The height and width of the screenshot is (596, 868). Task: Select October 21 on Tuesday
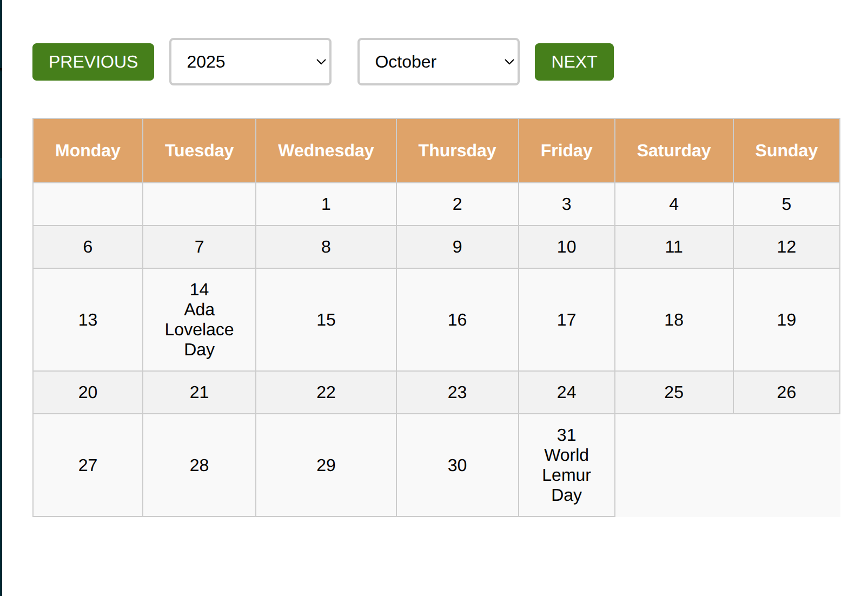click(x=198, y=392)
